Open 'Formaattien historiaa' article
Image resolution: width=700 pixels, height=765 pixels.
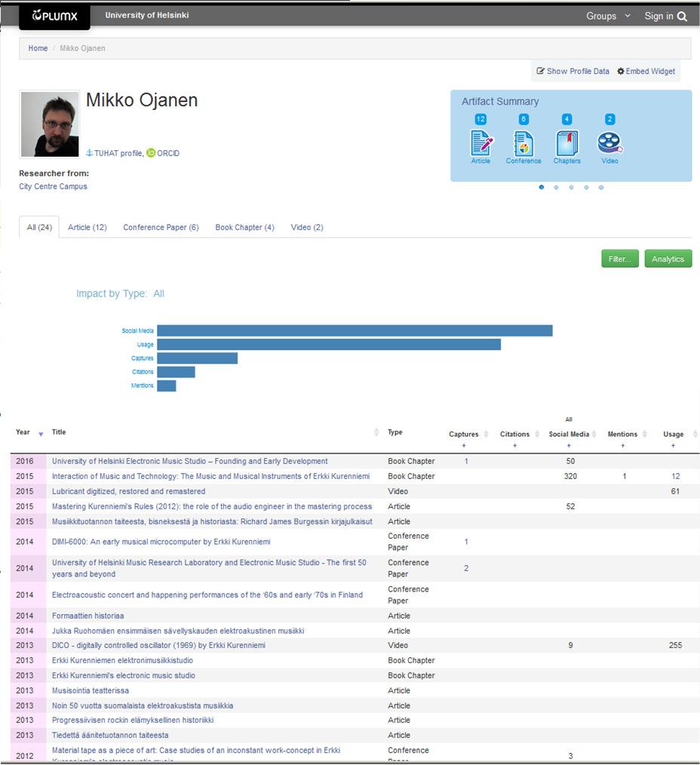[x=87, y=616]
